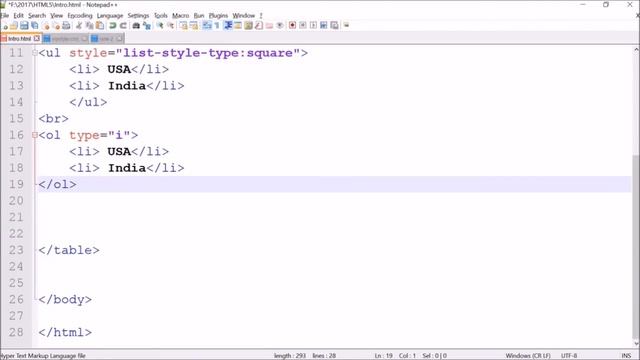This screenshot has height=360, width=640.
Task: Click the Zoom In toolbar icon
Action: click(x=160, y=26)
